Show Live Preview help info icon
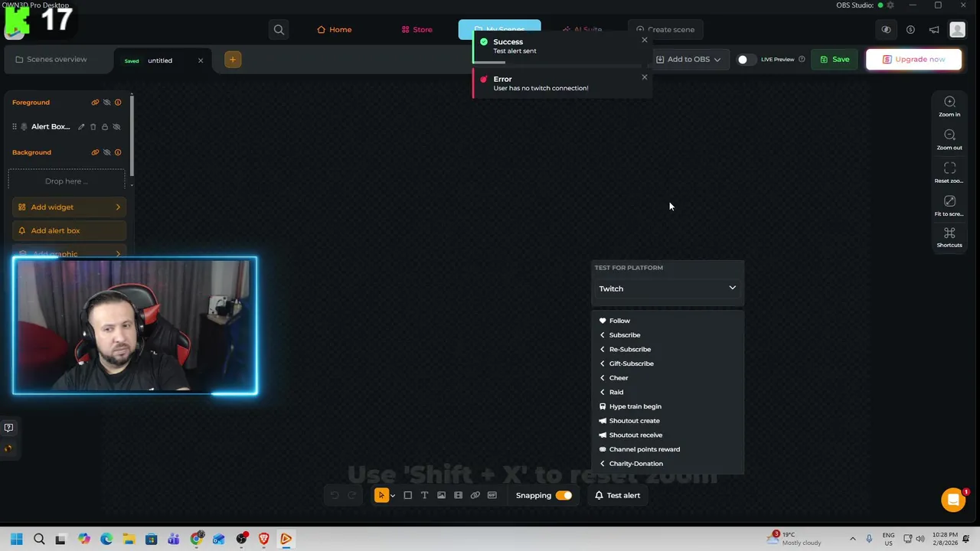Viewport: 980px width, 551px height. 802,59
